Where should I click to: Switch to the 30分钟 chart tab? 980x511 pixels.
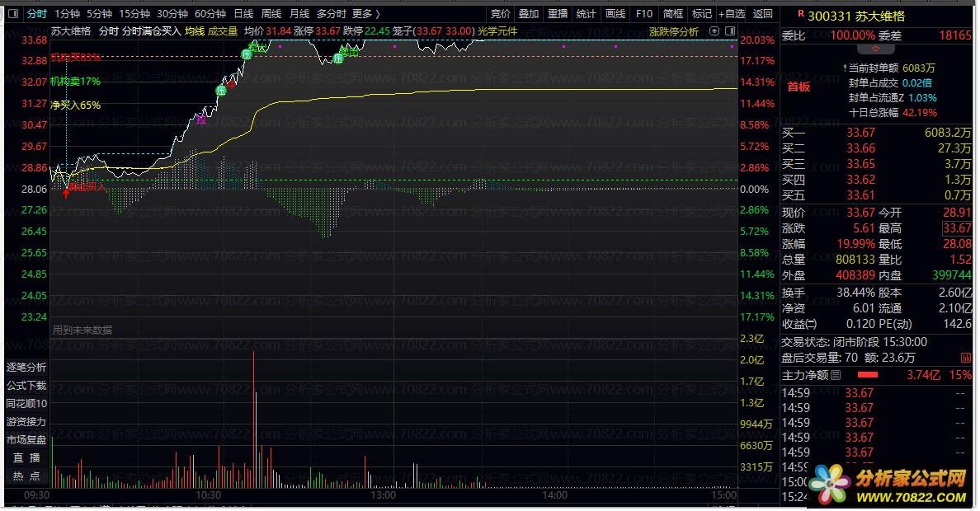click(x=172, y=14)
